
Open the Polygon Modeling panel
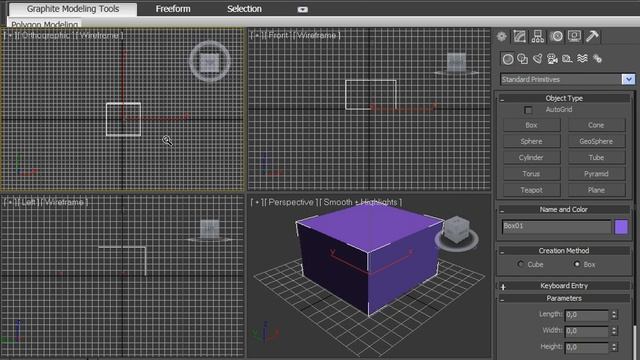pos(44,24)
